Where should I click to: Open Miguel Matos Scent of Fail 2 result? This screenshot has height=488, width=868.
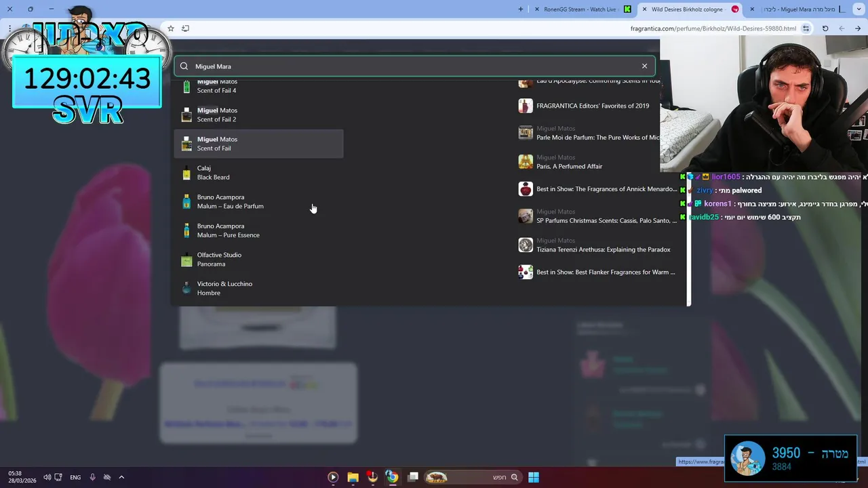[258, 115]
